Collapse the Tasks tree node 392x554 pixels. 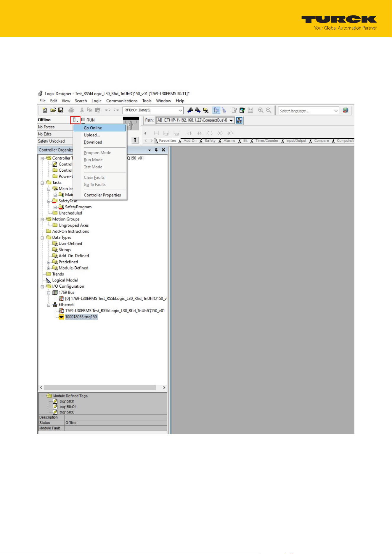(42, 183)
